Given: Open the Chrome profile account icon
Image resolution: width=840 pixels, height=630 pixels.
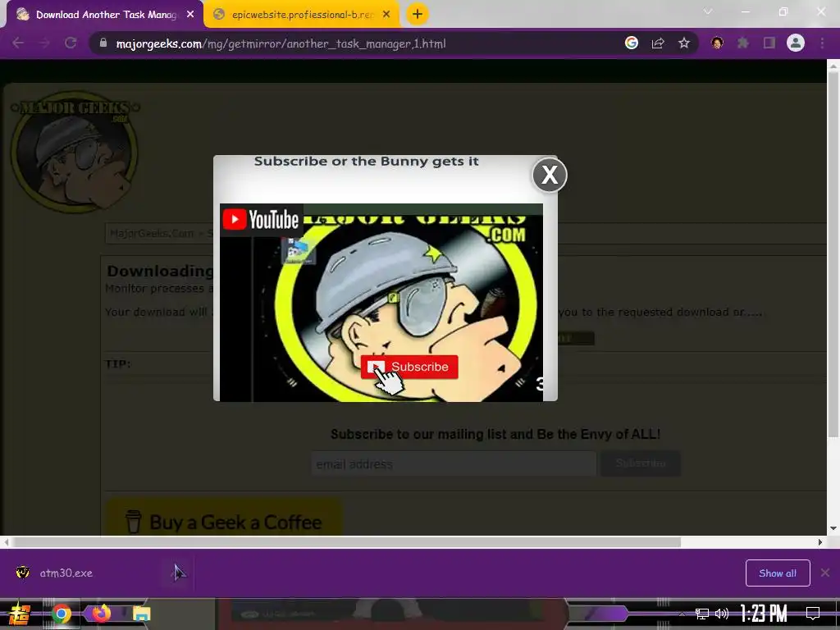Looking at the screenshot, I should pyautogui.click(x=796, y=43).
